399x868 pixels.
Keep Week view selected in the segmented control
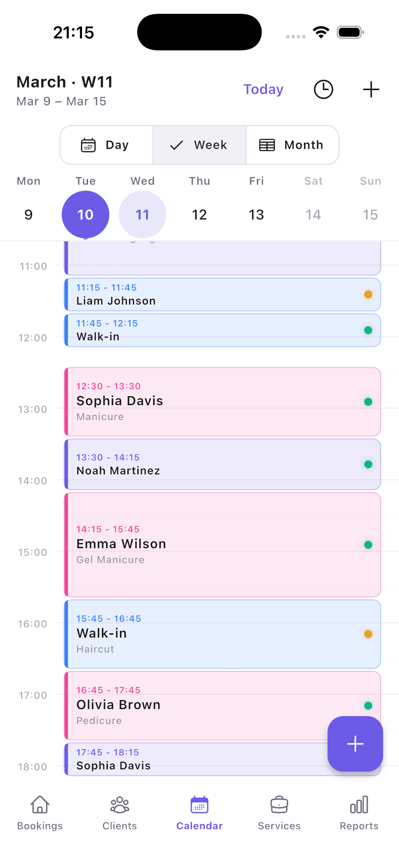199,145
